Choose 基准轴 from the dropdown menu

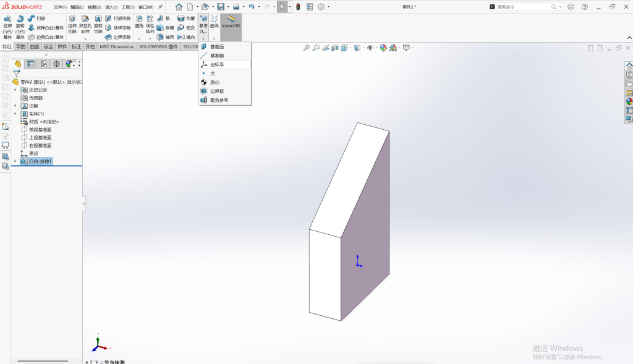[x=224, y=56]
